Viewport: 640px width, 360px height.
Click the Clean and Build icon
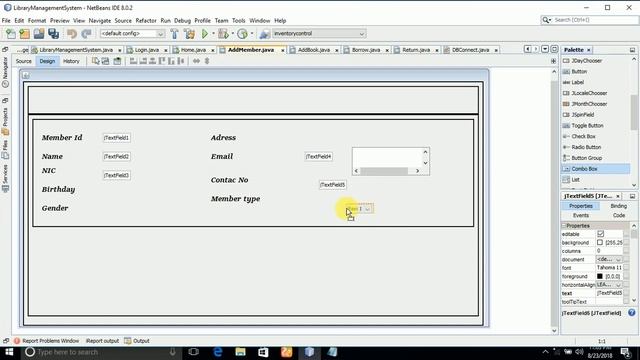(189, 34)
